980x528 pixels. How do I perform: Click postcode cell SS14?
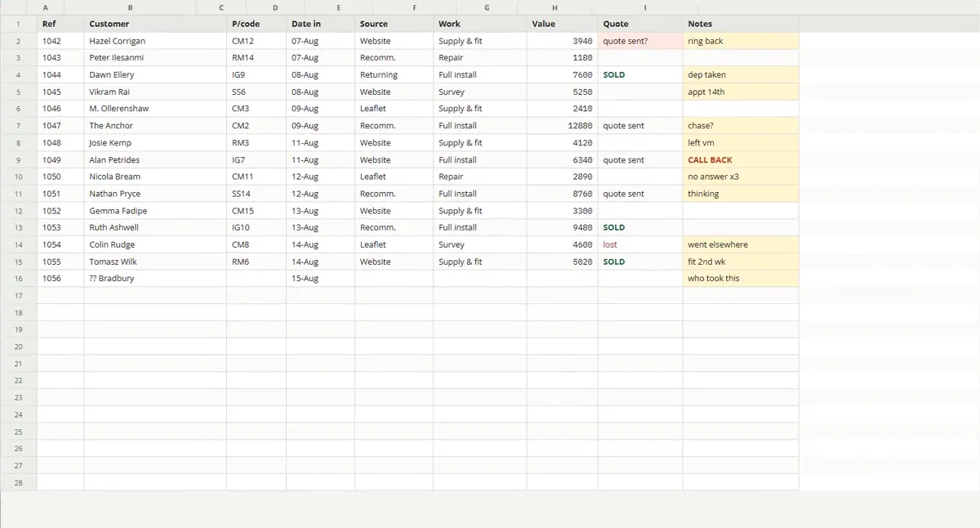[x=256, y=194]
